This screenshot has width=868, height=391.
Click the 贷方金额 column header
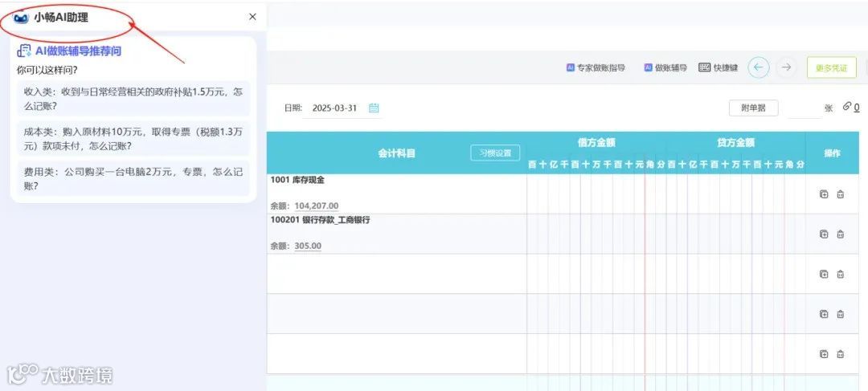[x=735, y=143]
